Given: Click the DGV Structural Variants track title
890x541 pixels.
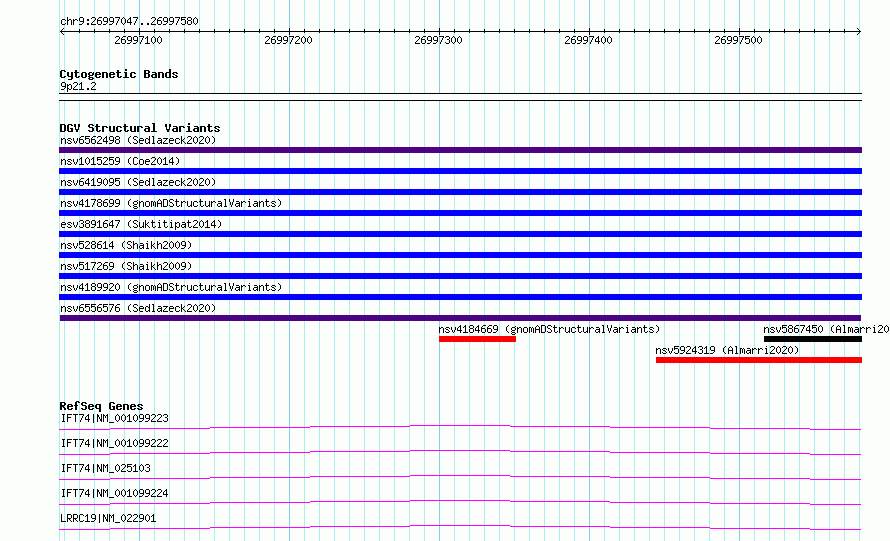Looking at the screenshot, I should (x=140, y=128).
